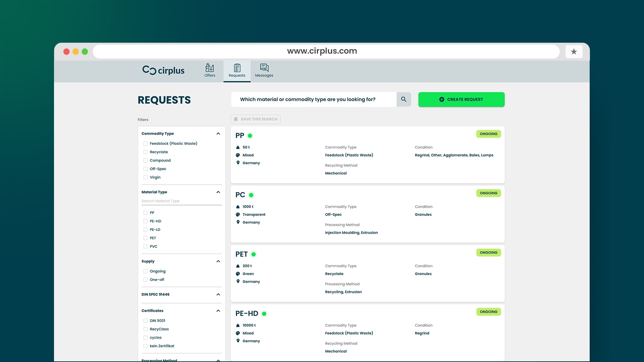Toggle the Processing Method section chevron
The height and width of the screenshot is (362, 644).
pos(218,360)
